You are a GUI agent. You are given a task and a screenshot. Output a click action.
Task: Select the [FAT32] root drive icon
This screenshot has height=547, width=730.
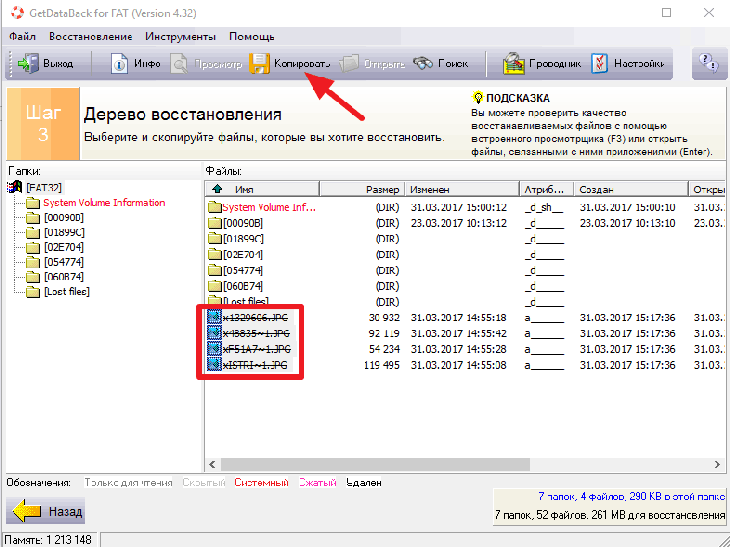15,187
